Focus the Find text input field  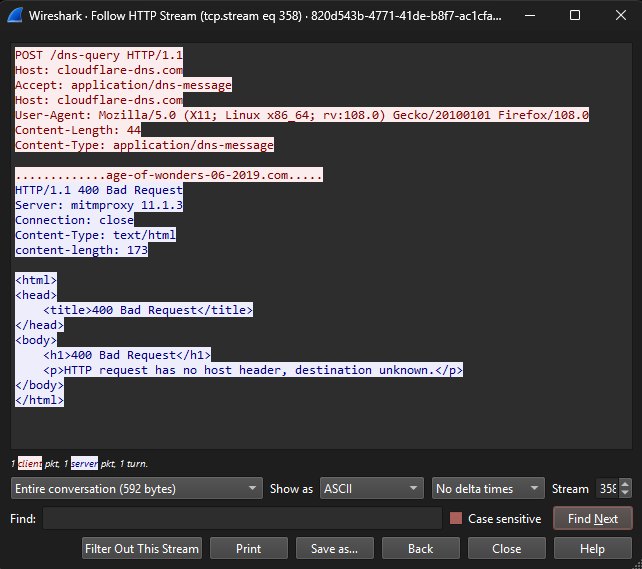(x=242, y=519)
